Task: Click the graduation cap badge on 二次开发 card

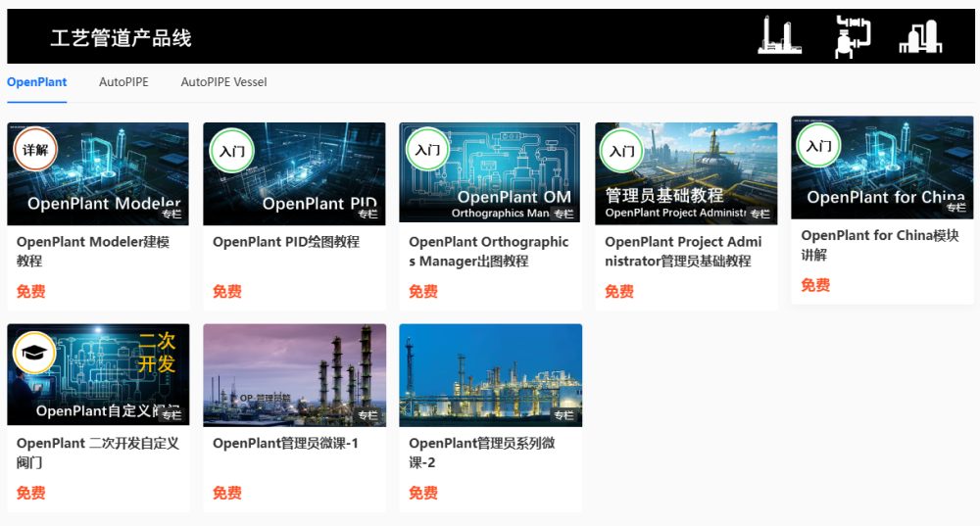Action: pos(35,353)
